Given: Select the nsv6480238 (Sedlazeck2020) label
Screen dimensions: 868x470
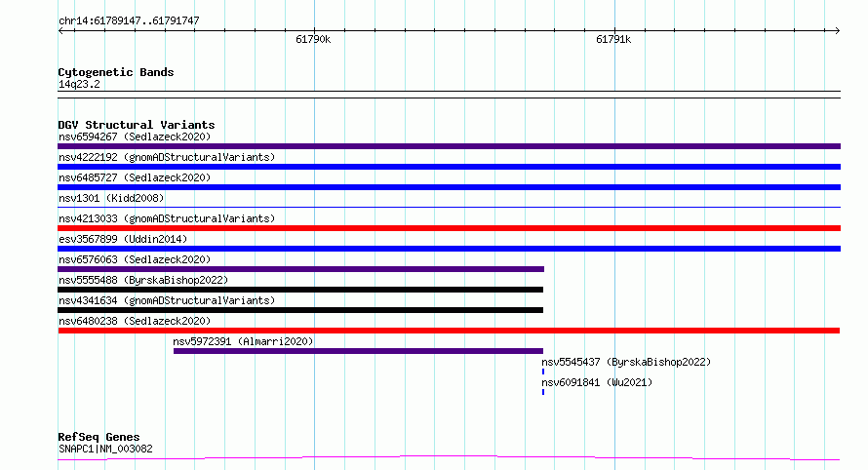Looking at the screenshot, I should point(135,321).
